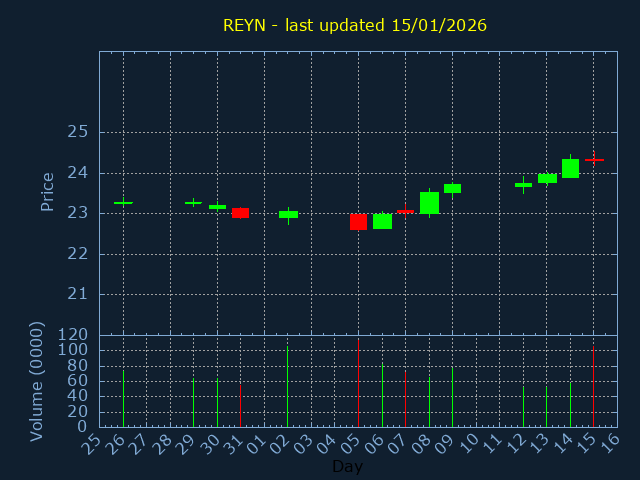The image size is (640, 480).
Task: Click the Price axis label
Action: coord(47,191)
